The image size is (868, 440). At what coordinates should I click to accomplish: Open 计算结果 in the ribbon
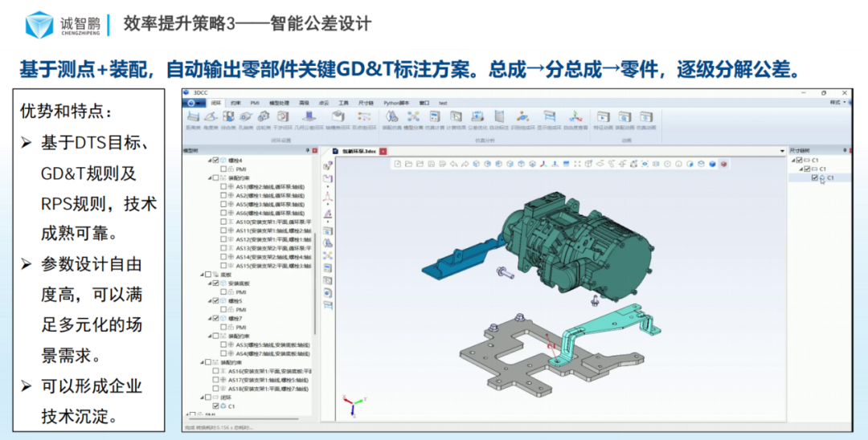point(456,116)
